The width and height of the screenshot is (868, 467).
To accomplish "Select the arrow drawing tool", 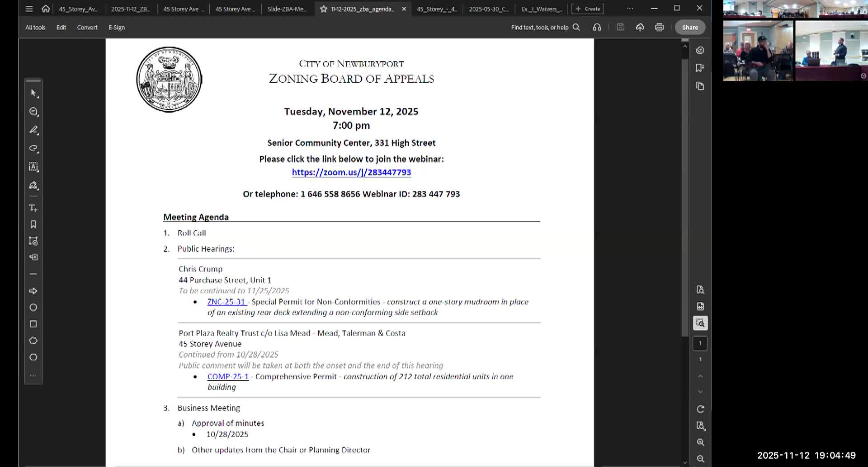I will (33, 291).
